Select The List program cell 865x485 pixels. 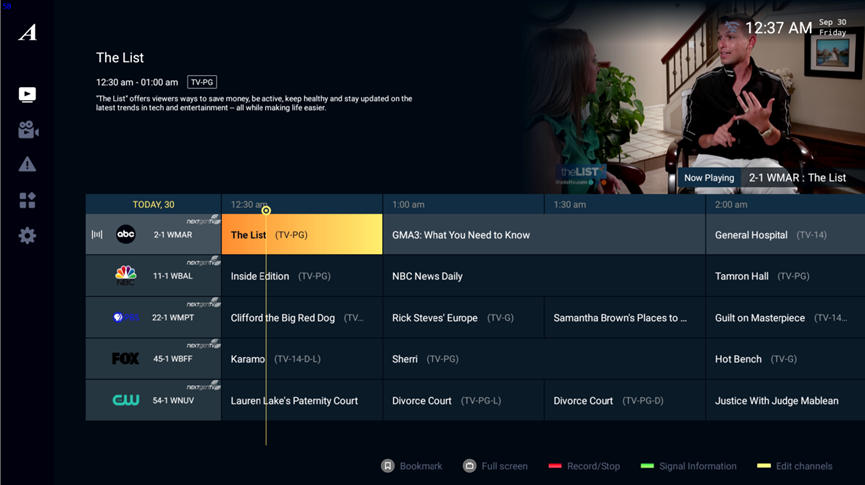pos(302,234)
